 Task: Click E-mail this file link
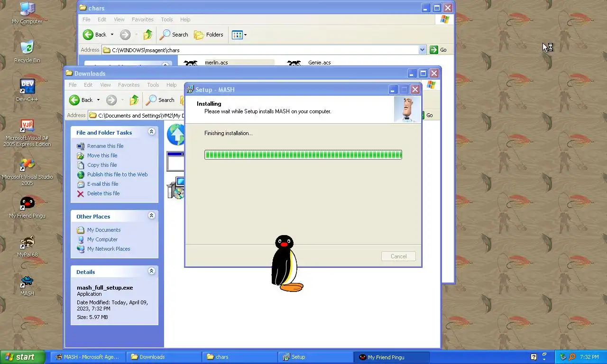pyautogui.click(x=103, y=184)
